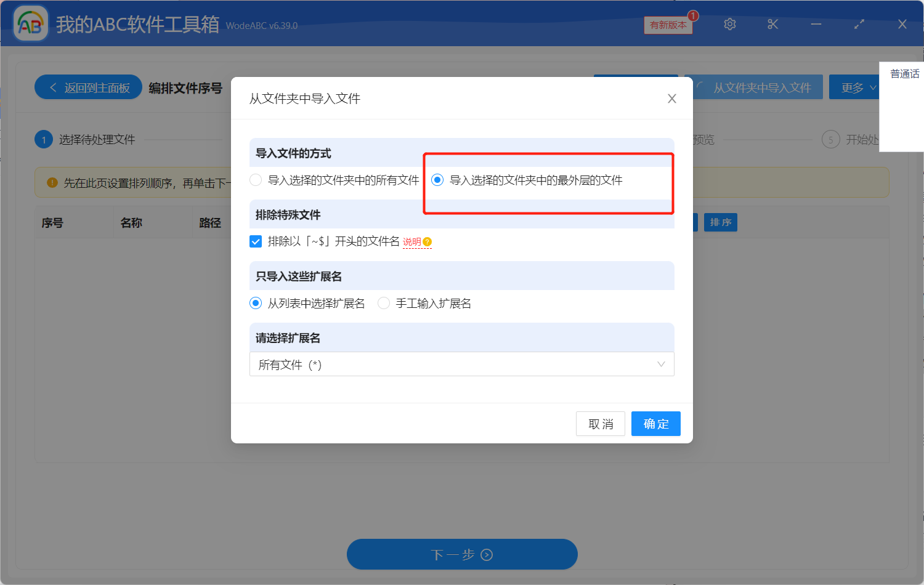Open the settings gear icon
The width and height of the screenshot is (924, 585).
[x=730, y=24]
